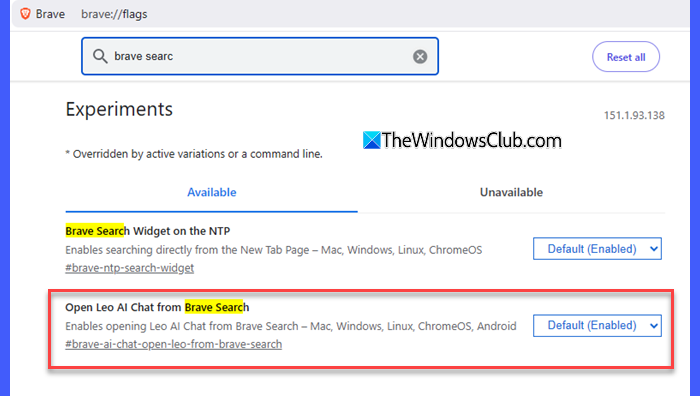Click 'Enables opening Leo AI Chat' description
The width and height of the screenshot is (700, 396).
point(291,326)
